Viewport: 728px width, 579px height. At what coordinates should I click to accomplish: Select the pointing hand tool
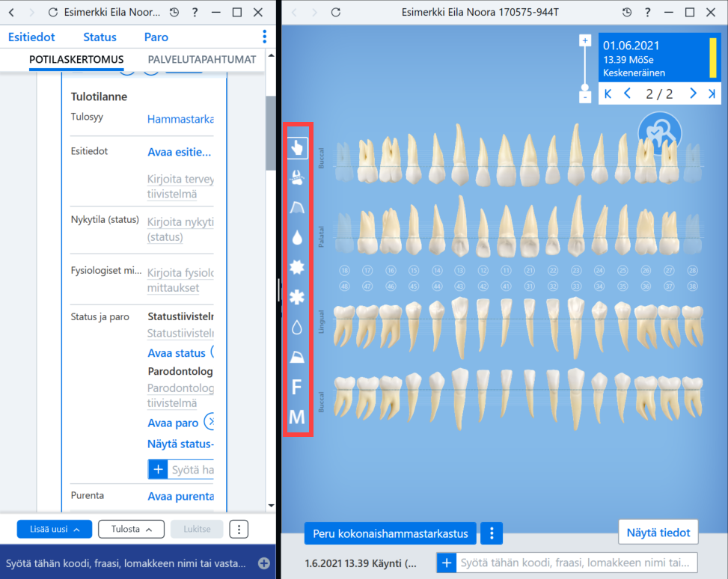coord(297,148)
